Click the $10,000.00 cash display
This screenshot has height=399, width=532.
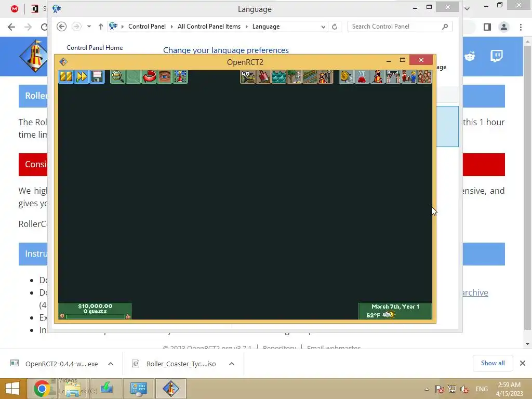95,306
